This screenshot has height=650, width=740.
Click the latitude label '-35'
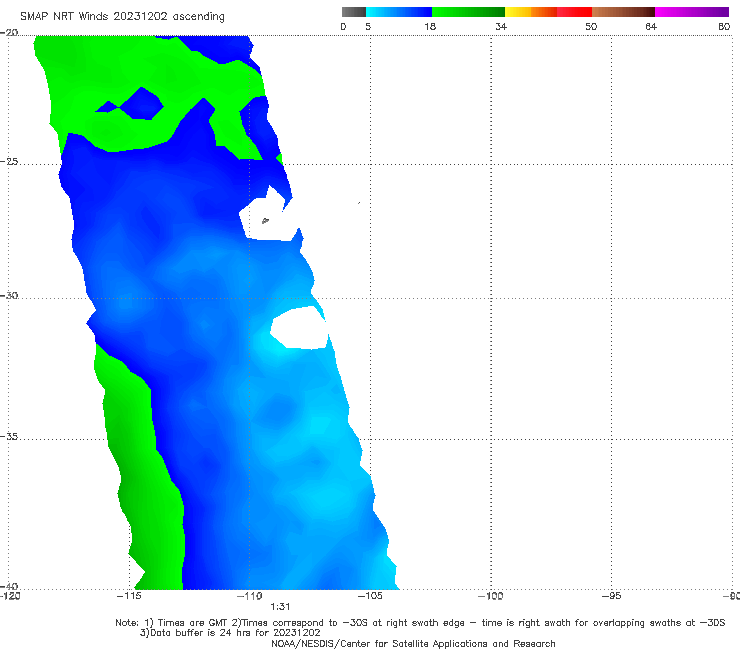point(9,436)
